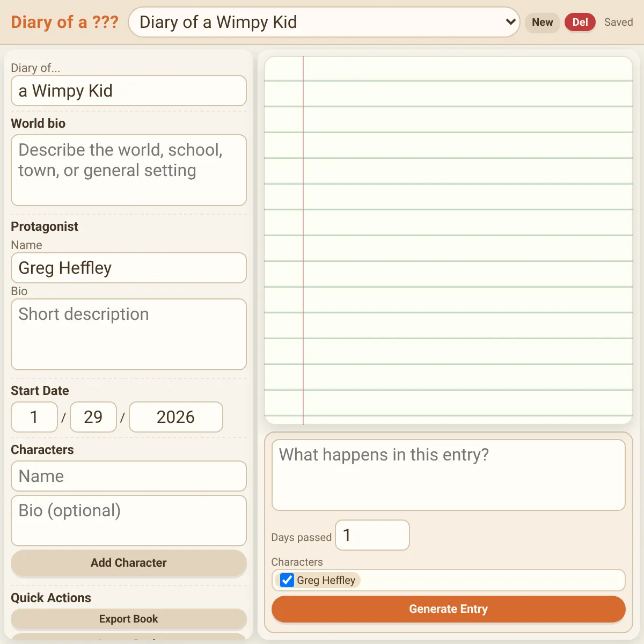644x644 pixels.
Task: Click the 'Quick Actions' heading
Action: click(51, 598)
